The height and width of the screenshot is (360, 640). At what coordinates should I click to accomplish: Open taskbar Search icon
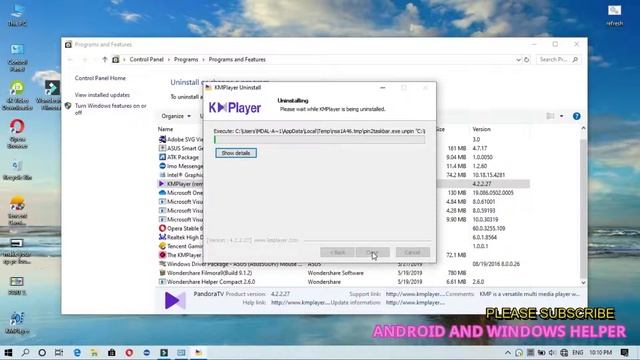click(x=25, y=352)
